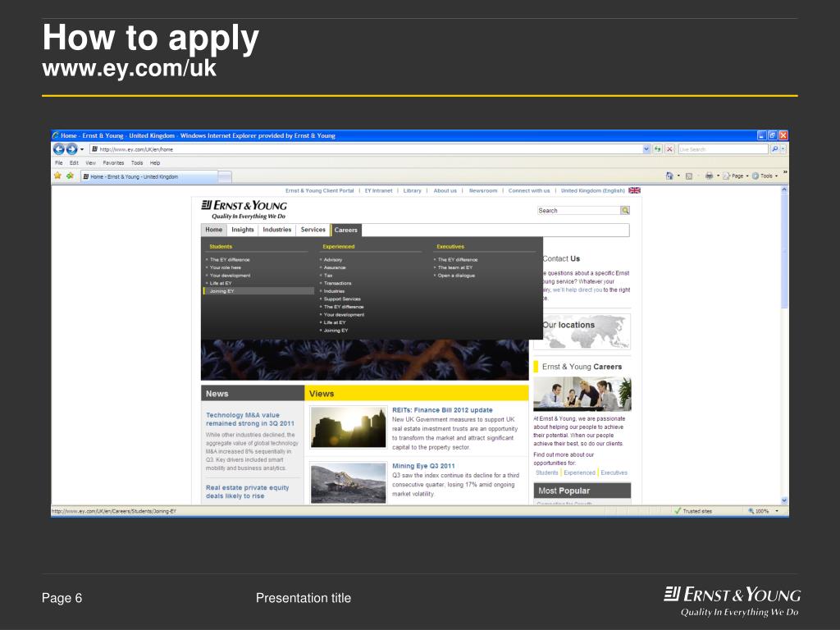Click Open a dialogue under Executives

(456, 276)
